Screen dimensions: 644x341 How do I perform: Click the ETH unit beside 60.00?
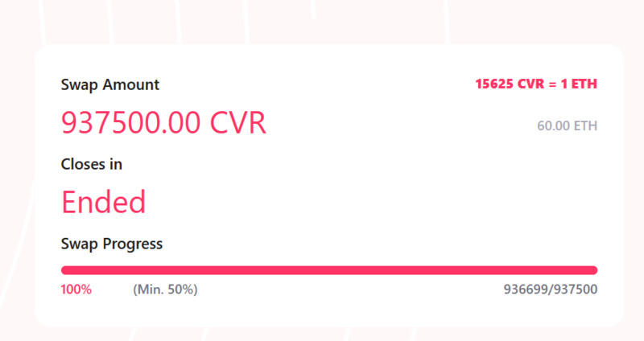click(x=585, y=126)
